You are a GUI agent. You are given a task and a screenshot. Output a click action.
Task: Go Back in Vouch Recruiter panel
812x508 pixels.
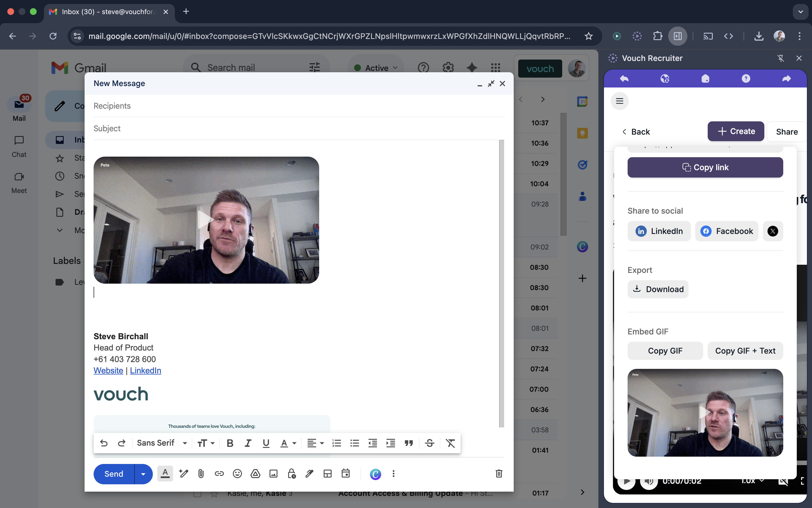(636, 132)
